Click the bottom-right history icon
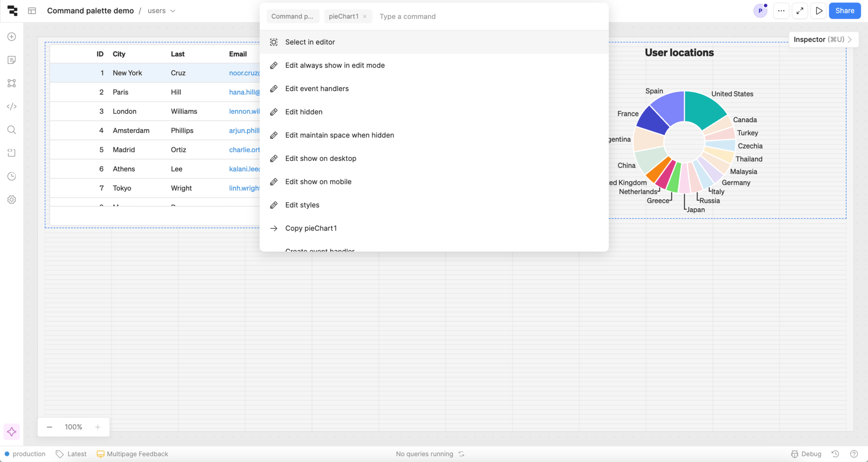The width and height of the screenshot is (868, 462). point(835,454)
